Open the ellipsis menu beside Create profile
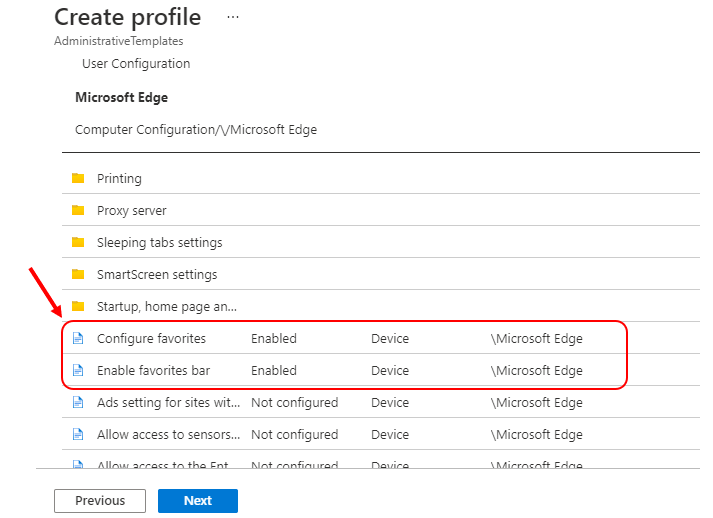The width and height of the screenshot is (713, 518). pyautogui.click(x=233, y=17)
